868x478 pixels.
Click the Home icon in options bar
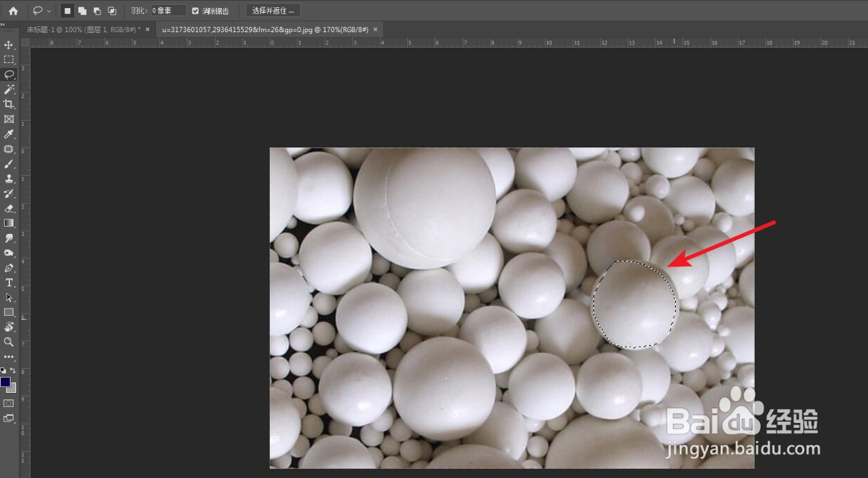[13, 11]
